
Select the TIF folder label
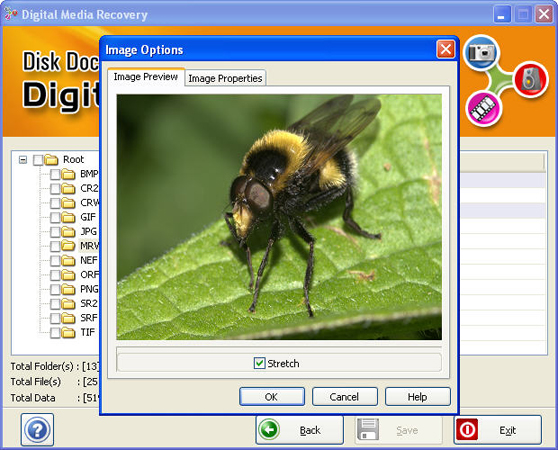[x=88, y=332]
